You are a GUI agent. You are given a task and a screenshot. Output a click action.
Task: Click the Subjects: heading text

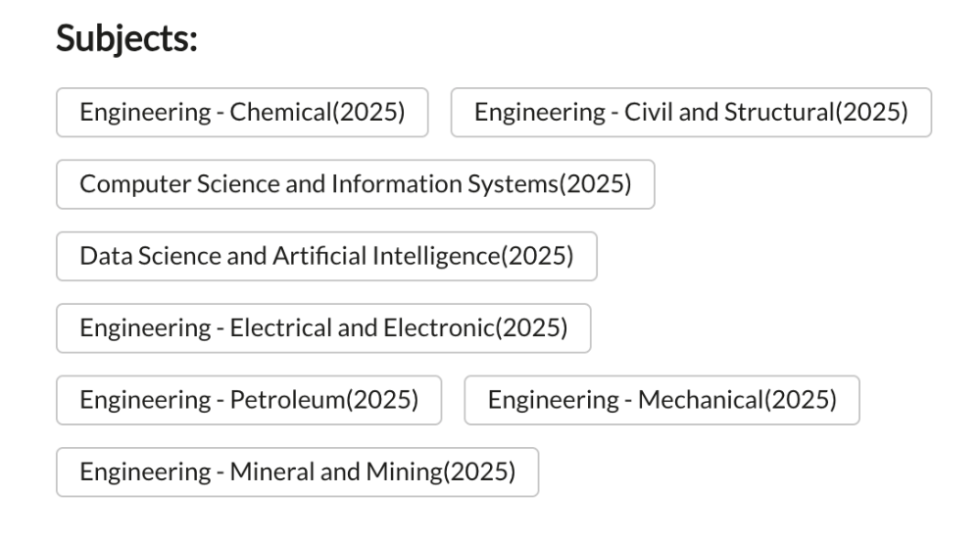pyautogui.click(x=127, y=40)
